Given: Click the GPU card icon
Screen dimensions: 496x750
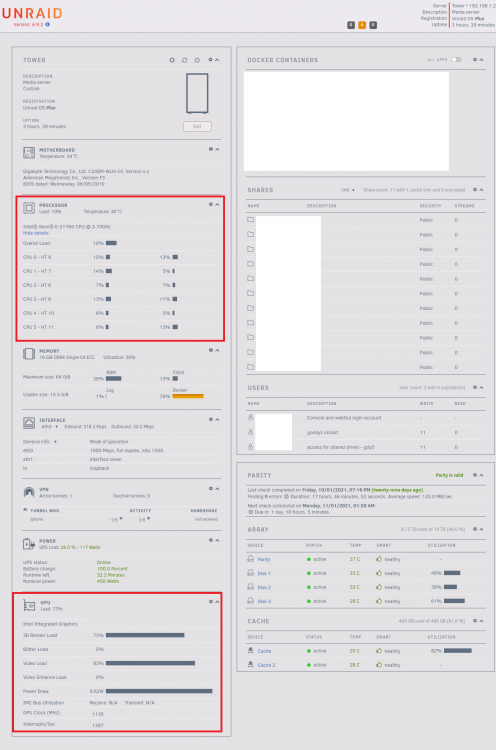Looking at the screenshot, I should (29, 606).
